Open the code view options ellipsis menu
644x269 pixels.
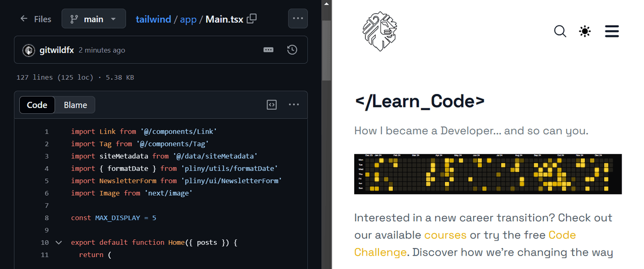click(294, 104)
